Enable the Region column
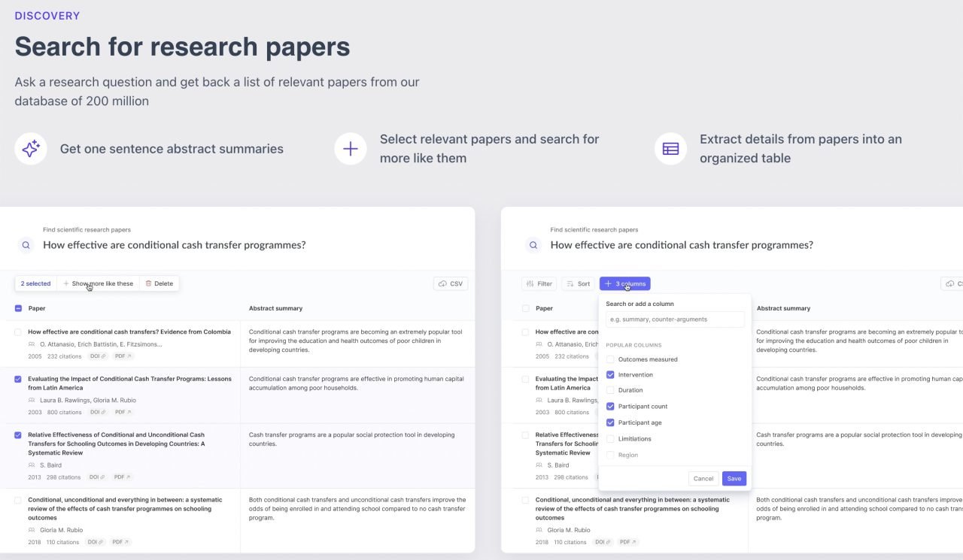The image size is (963, 560). pos(610,455)
